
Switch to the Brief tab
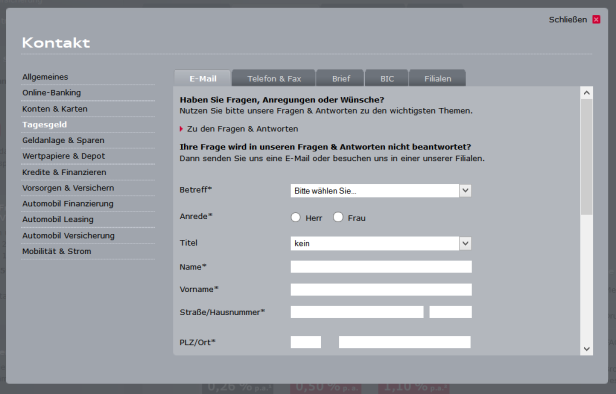point(341,78)
